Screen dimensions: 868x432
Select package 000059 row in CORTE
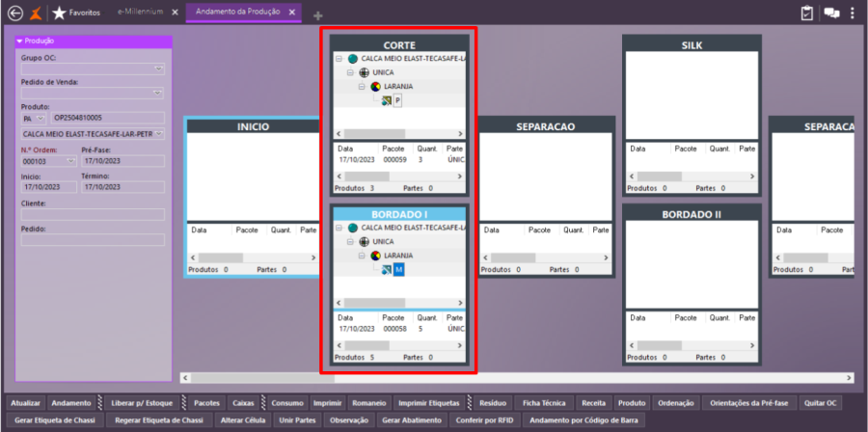point(399,160)
